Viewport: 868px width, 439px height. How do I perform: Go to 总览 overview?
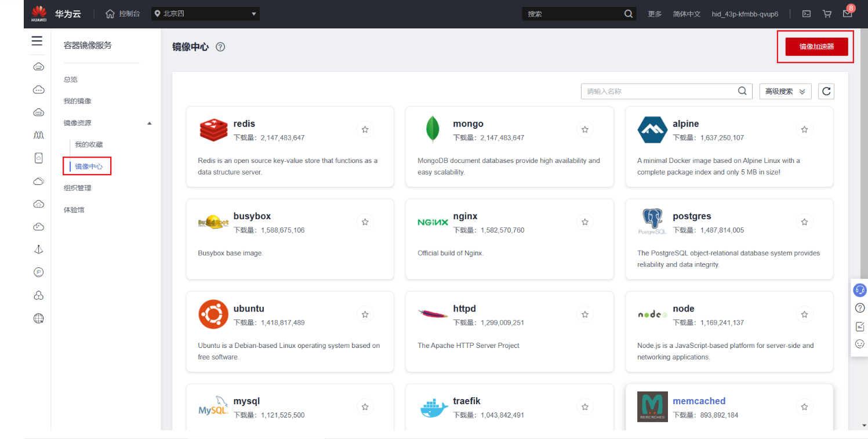click(x=70, y=79)
